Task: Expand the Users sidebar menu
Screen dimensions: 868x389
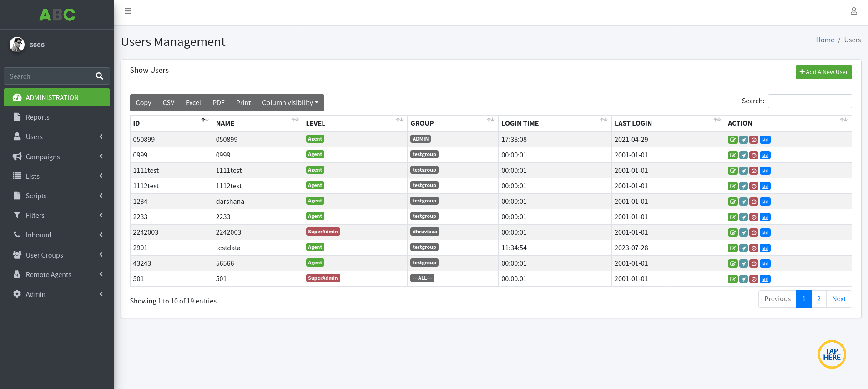Action: [x=57, y=136]
